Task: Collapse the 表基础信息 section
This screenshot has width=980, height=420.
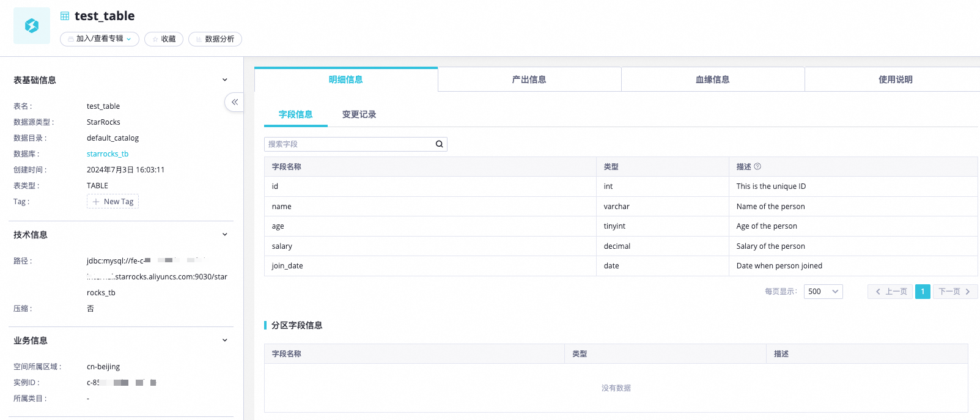Action: [224, 80]
